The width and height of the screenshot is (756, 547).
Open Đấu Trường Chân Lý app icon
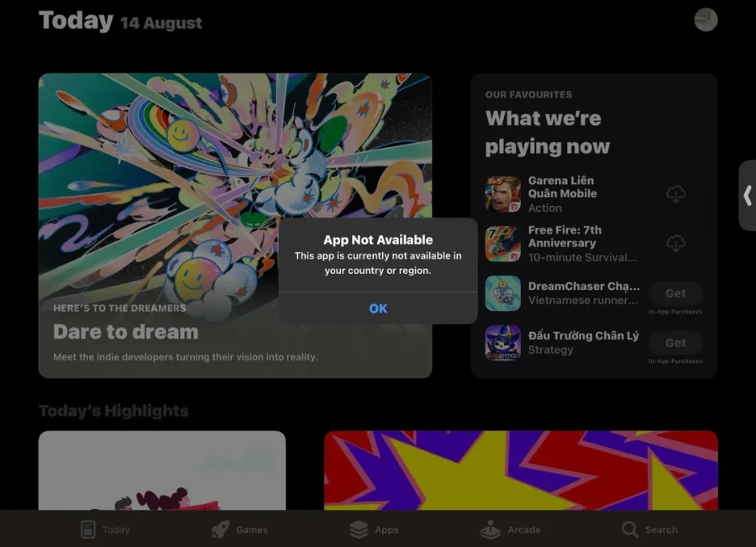tap(503, 343)
